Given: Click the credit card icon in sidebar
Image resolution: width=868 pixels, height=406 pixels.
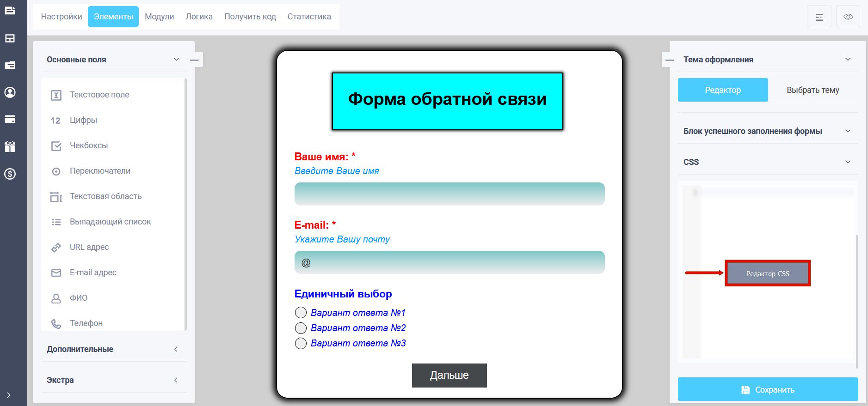Looking at the screenshot, I should pyautogui.click(x=10, y=119).
